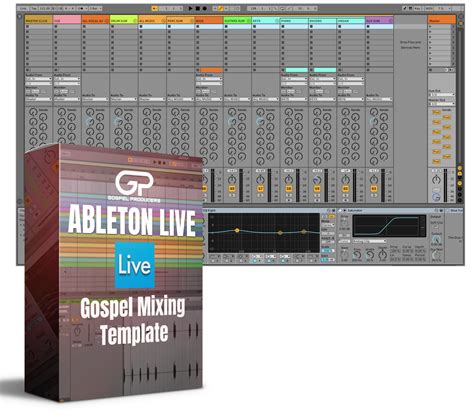Screen dimensions: 474x414
Task: Unfold the AUX SUM group track
Action: 390,21
